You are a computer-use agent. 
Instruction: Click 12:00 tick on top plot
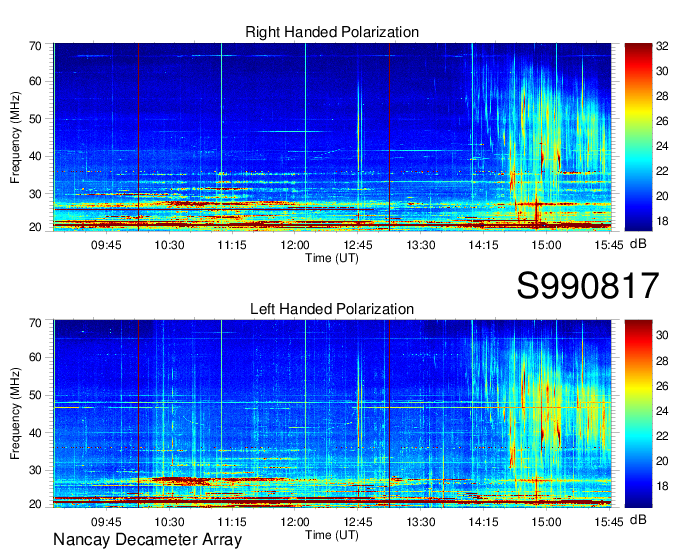[295, 245]
